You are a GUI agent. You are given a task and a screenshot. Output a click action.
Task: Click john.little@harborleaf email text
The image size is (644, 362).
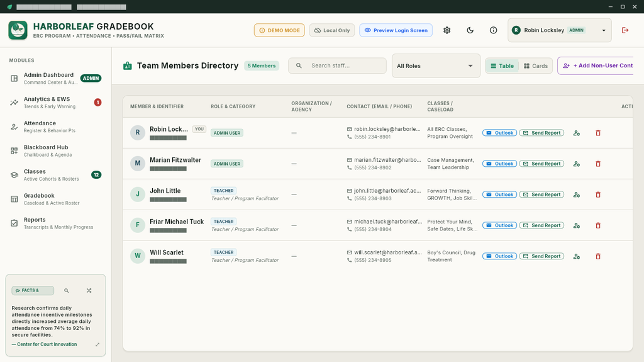point(387,191)
